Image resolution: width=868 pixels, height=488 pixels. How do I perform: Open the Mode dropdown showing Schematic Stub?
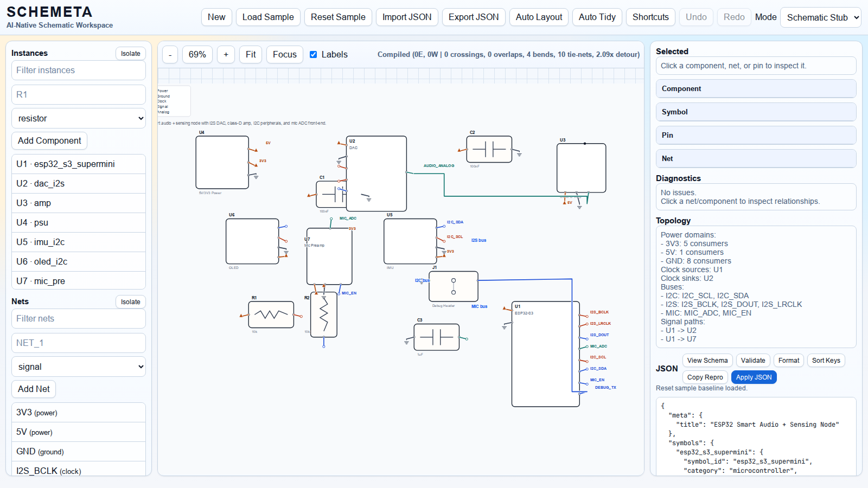coord(820,17)
